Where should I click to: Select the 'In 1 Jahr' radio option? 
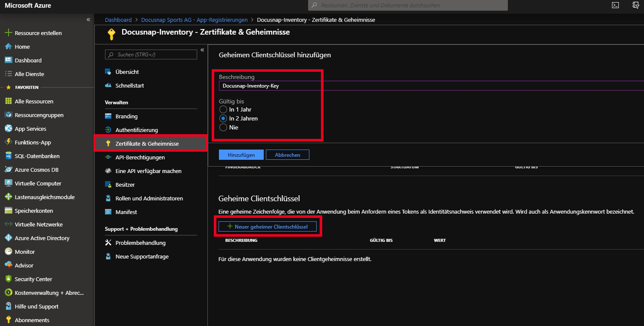(223, 109)
